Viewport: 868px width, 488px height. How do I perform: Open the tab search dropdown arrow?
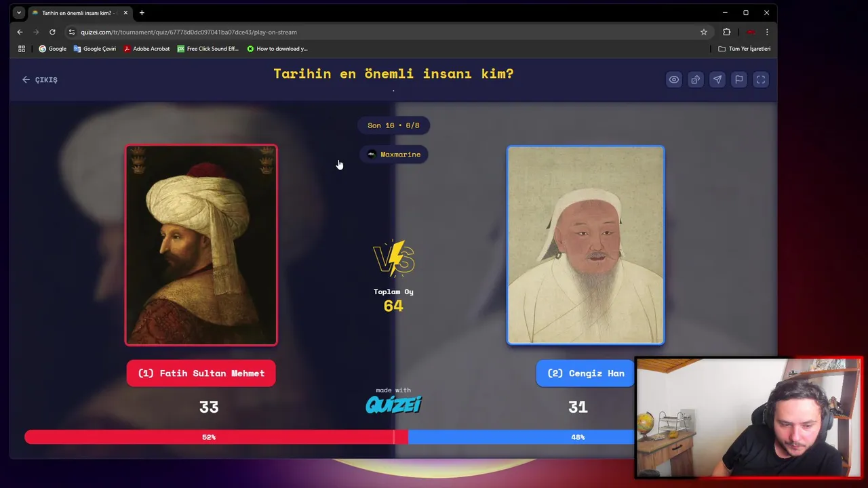18,13
